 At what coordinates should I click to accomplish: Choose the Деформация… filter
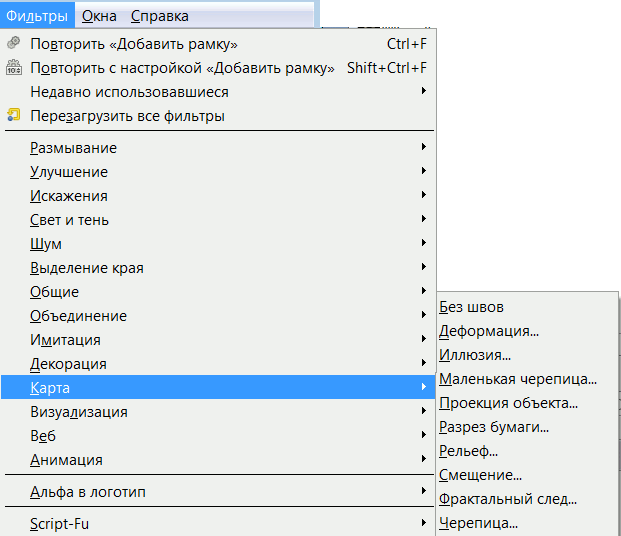pyautogui.click(x=489, y=331)
